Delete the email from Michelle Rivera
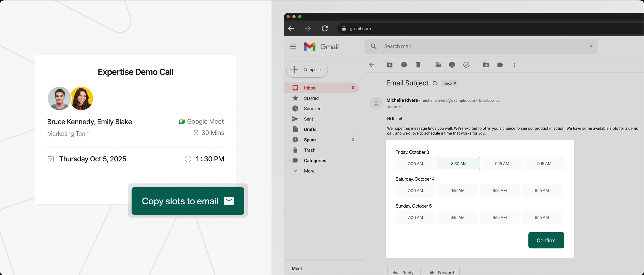 point(418,65)
